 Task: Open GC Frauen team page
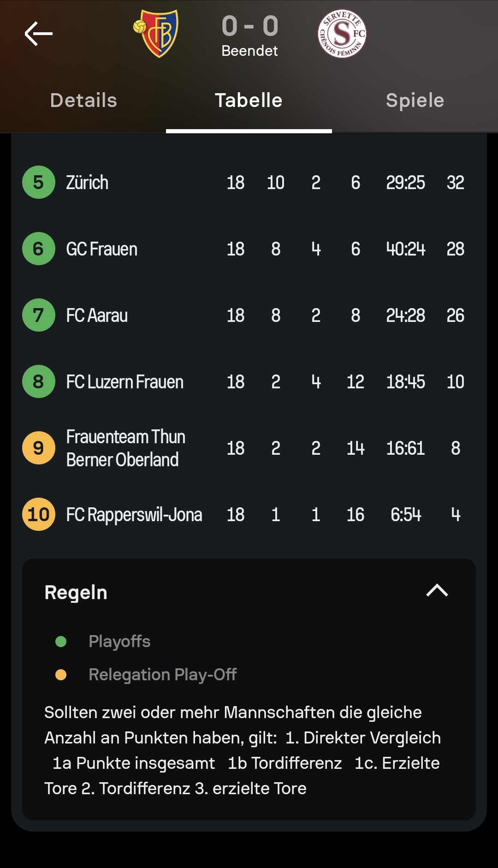pyautogui.click(x=102, y=249)
